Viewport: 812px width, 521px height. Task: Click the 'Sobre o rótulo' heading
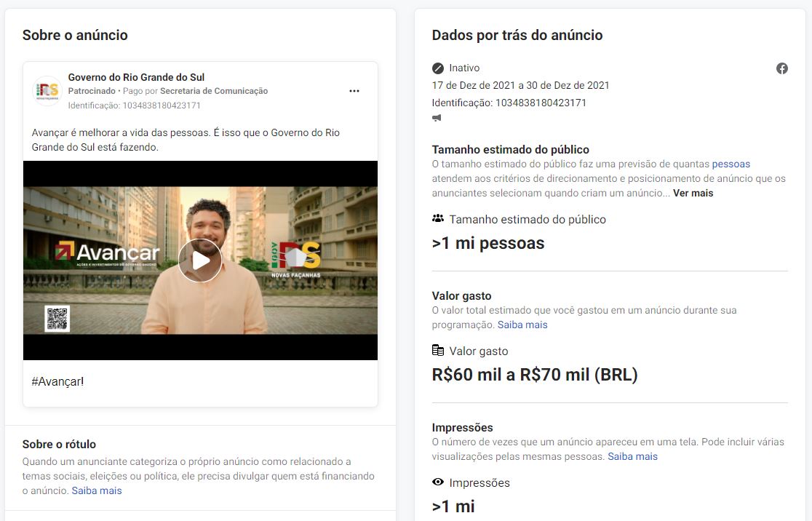pos(59,445)
